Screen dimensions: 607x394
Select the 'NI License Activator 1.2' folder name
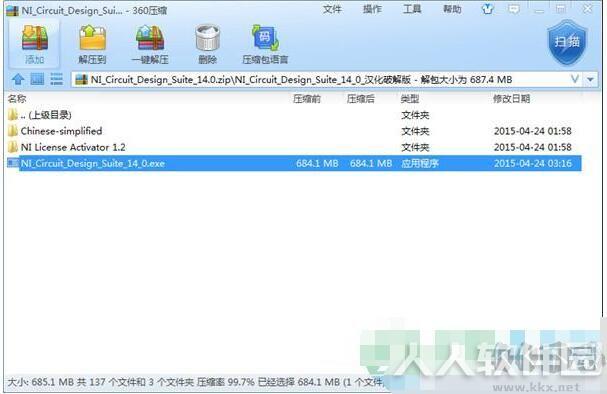tap(73, 147)
